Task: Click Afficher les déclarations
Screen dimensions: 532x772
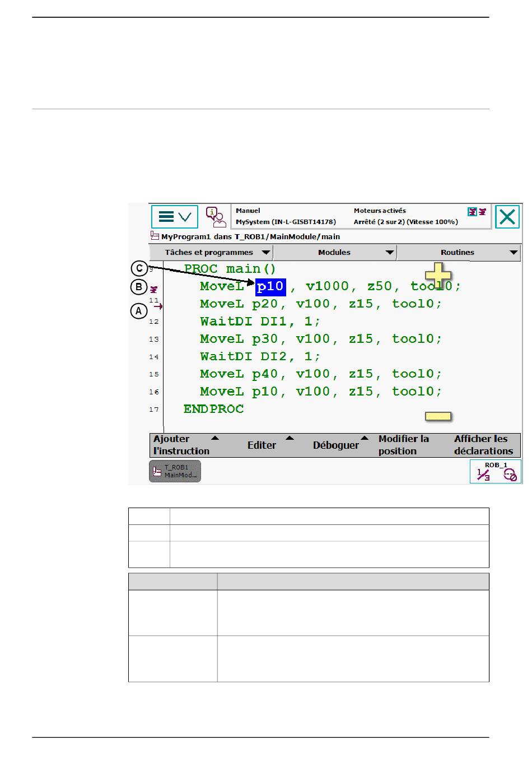Action: click(x=483, y=445)
